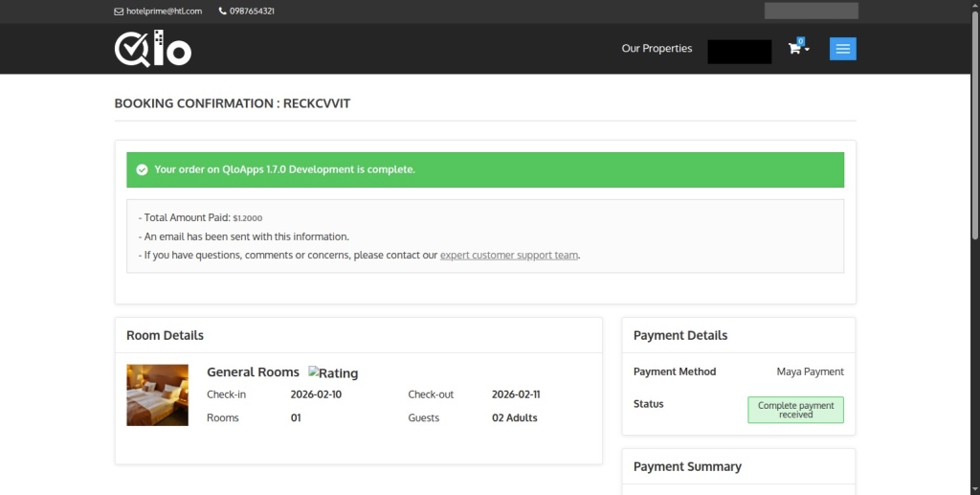Click the envelope icon in the top bar
This screenshot has width=980, height=495.
click(119, 11)
